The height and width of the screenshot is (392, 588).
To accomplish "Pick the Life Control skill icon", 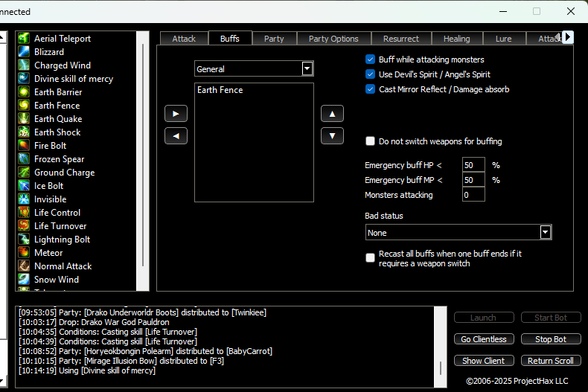I will (24, 213).
